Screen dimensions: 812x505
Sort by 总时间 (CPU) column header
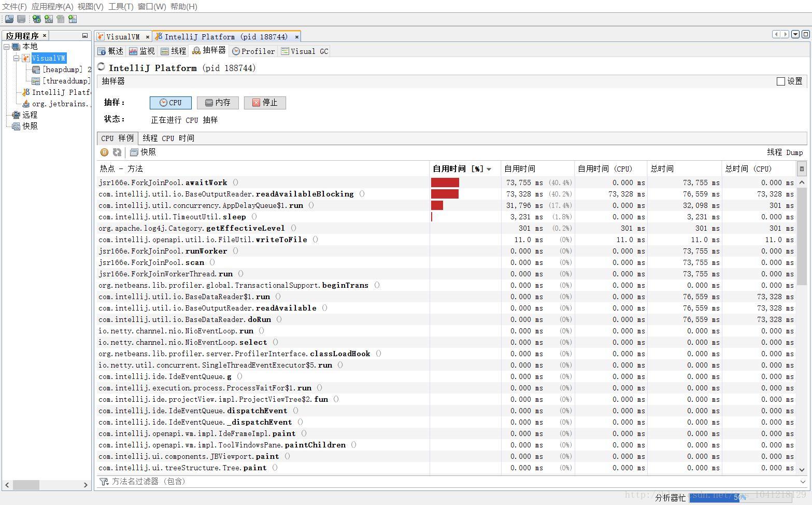tap(758, 169)
